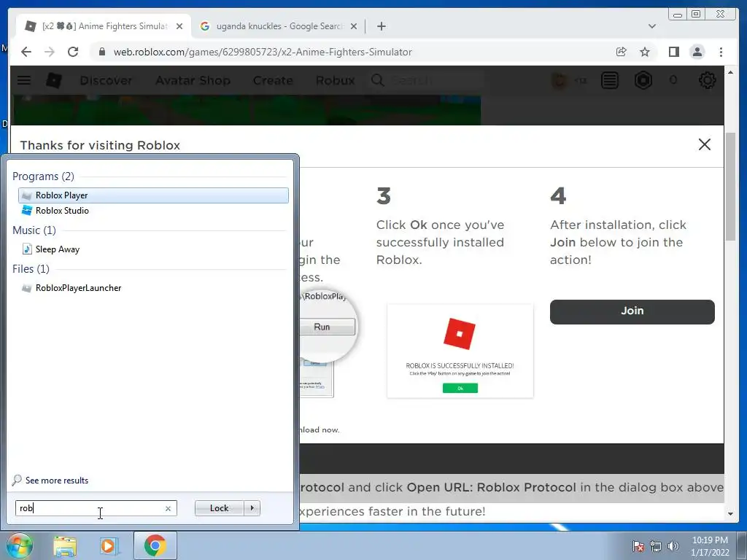The height and width of the screenshot is (560, 747).
Task: Click the page scrollbar up arrow
Action: tap(730, 72)
